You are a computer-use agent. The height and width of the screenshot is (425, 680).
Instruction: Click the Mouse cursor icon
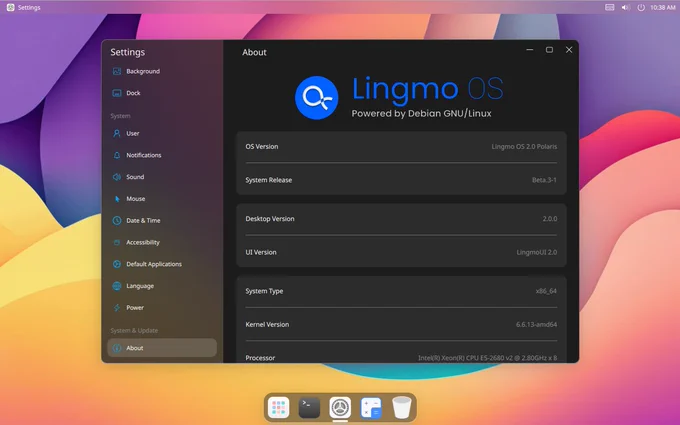[x=117, y=199]
